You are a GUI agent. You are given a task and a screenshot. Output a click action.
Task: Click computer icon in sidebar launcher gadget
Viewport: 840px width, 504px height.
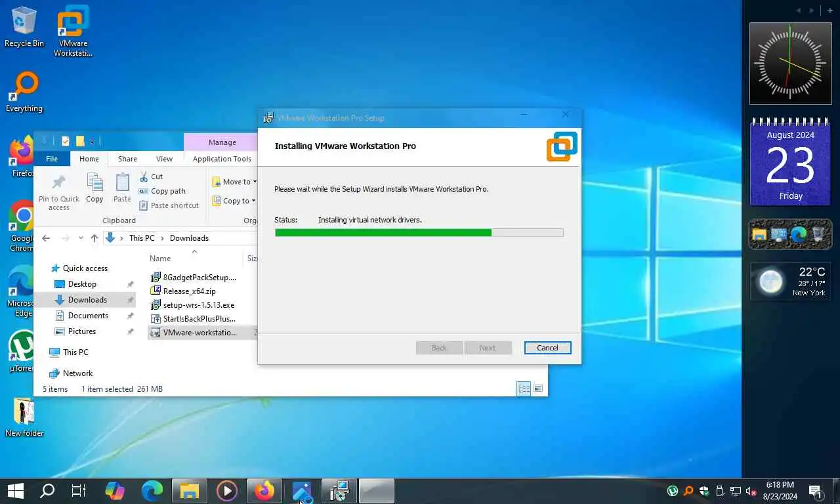779,234
